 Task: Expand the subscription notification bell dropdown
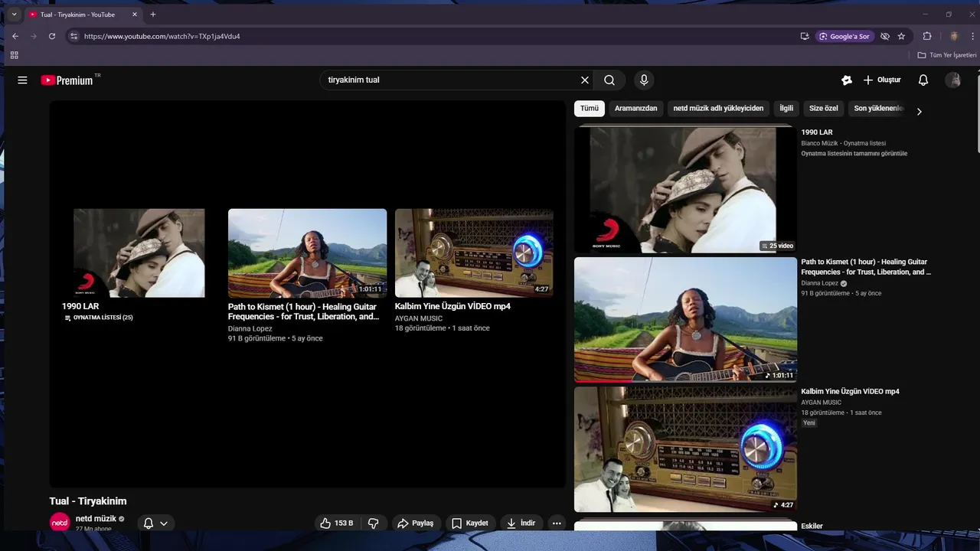coord(155,523)
